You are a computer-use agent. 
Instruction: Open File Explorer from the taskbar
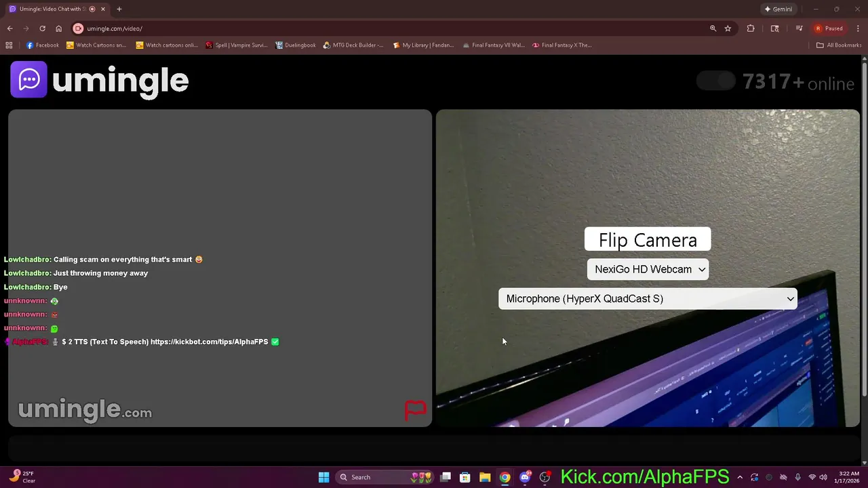[485, 477]
